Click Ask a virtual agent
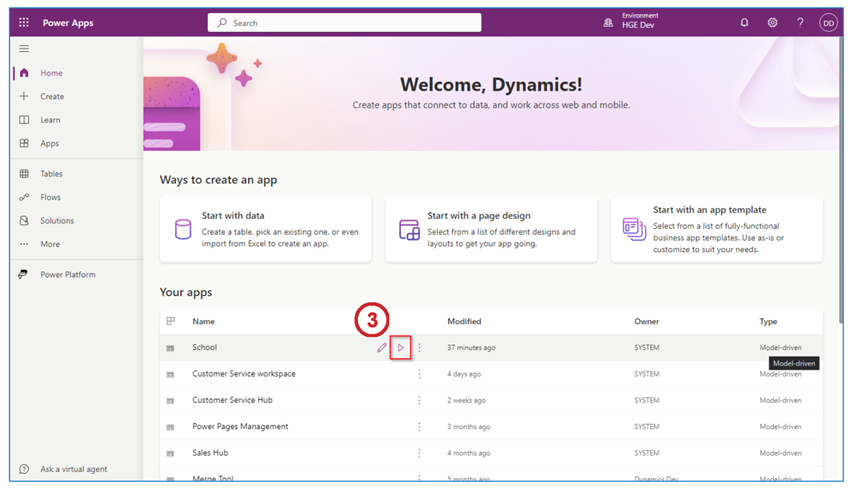Screen dimensions: 856x491 (x=73, y=469)
